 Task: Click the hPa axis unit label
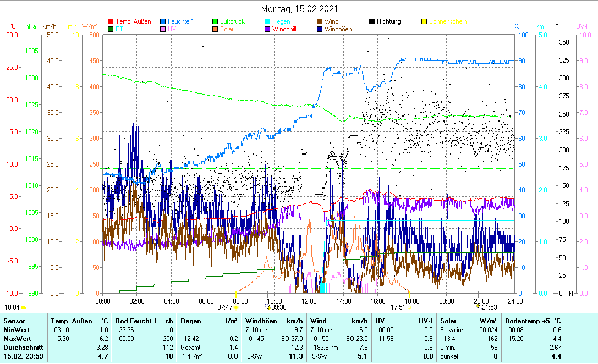coord(31,26)
